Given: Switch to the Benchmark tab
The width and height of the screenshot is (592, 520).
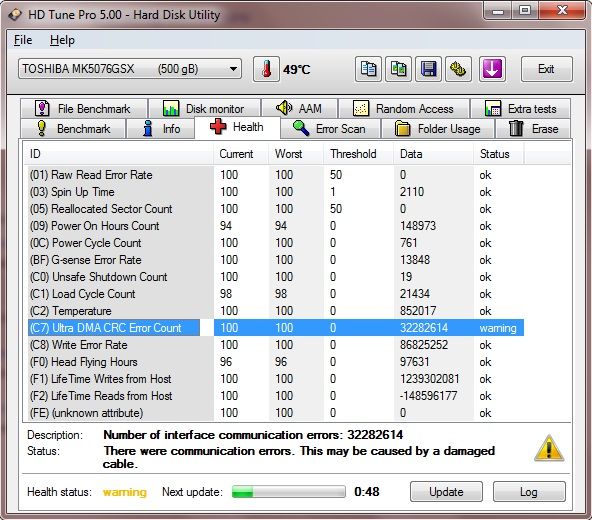Looking at the screenshot, I should (x=73, y=129).
